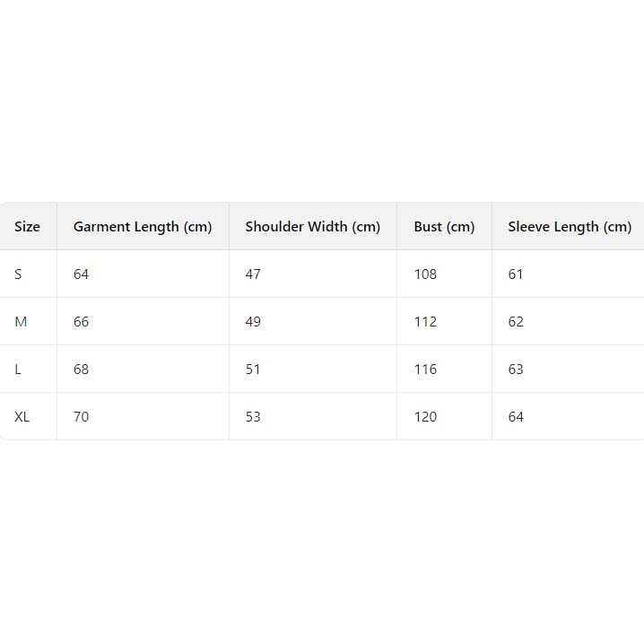This screenshot has height=644, width=644.
Task: Select the L size row label
Action: tap(18, 370)
